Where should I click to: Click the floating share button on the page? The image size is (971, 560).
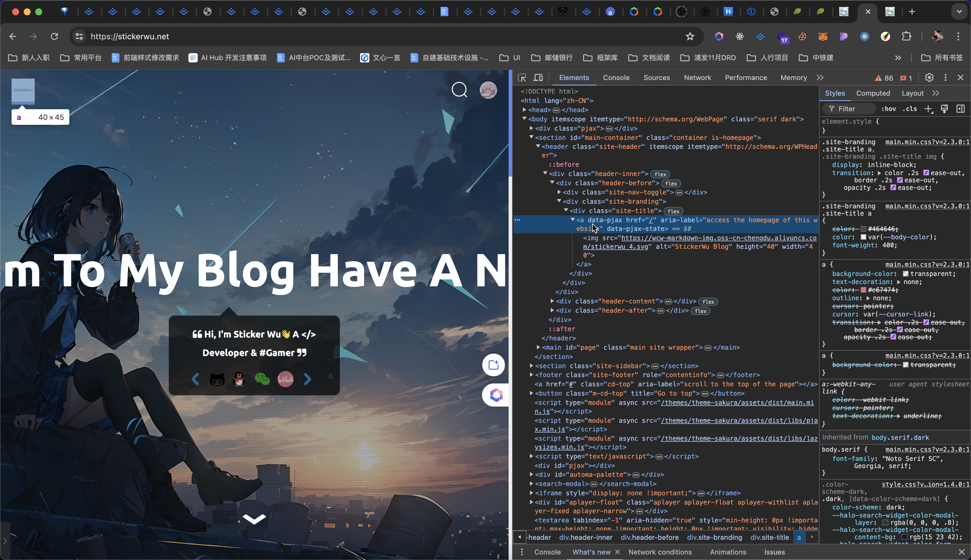(x=493, y=365)
